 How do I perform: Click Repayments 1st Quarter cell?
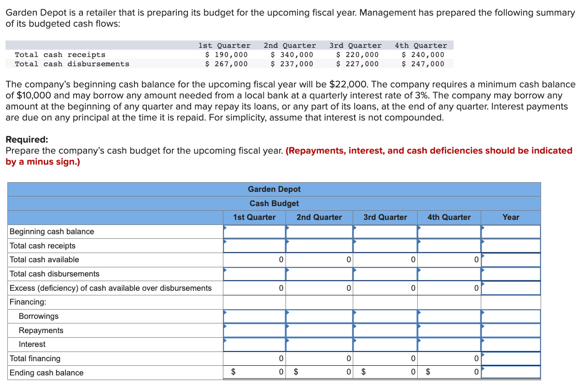pos(254,330)
